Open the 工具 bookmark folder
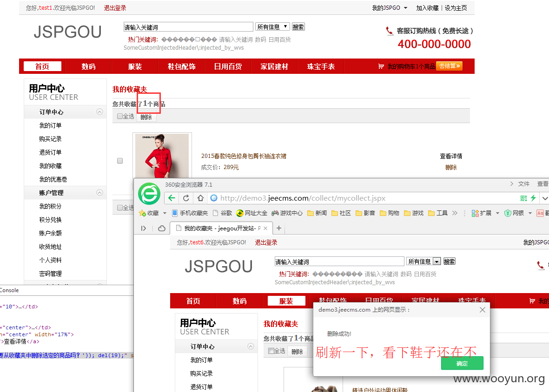This screenshot has height=392, width=549. click(x=437, y=213)
